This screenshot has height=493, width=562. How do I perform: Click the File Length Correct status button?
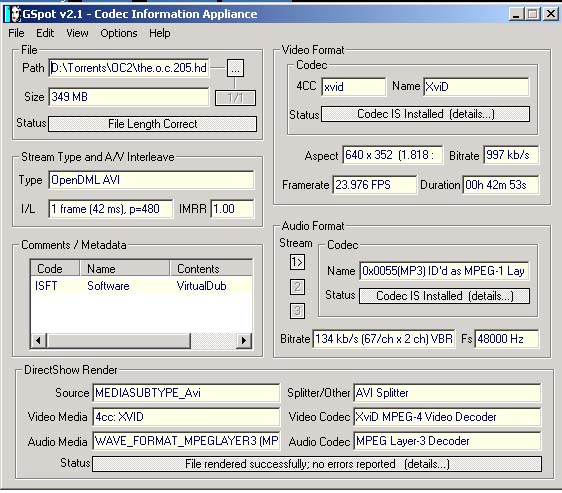(152, 124)
